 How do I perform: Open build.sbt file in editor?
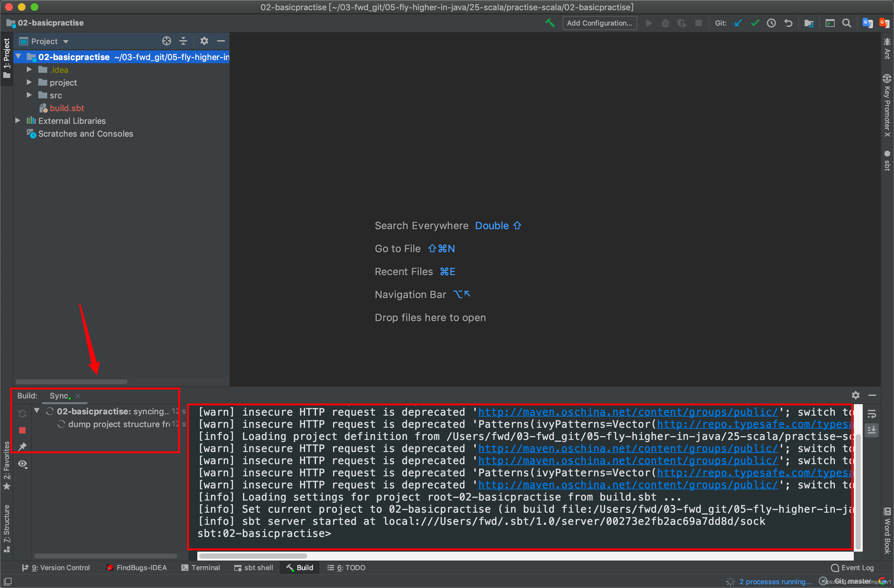pos(66,108)
